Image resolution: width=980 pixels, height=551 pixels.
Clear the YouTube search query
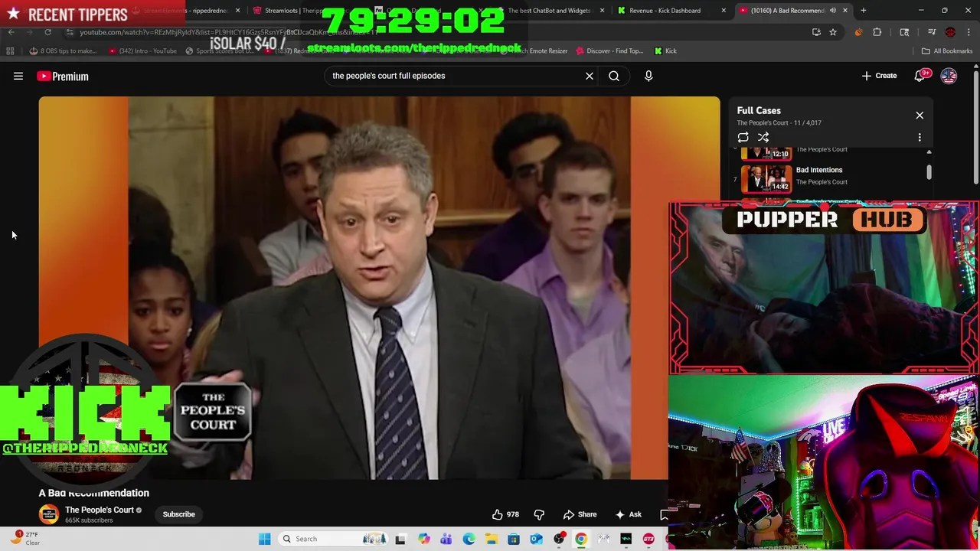pyautogui.click(x=590, y=76)
